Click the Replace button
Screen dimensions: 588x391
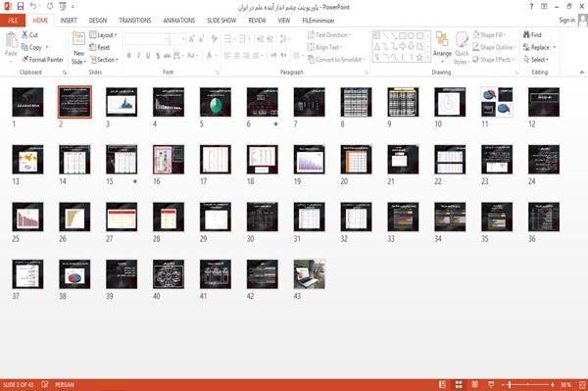pyautogui.click(x=539, y=47)
